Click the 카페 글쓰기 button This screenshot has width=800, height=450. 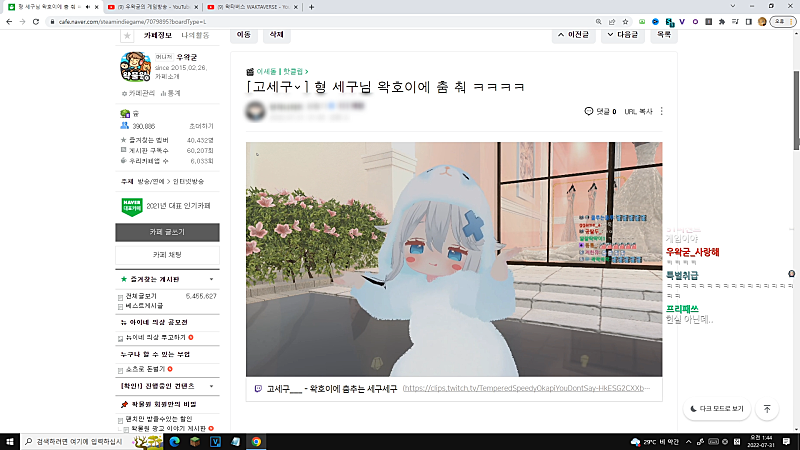167,232
